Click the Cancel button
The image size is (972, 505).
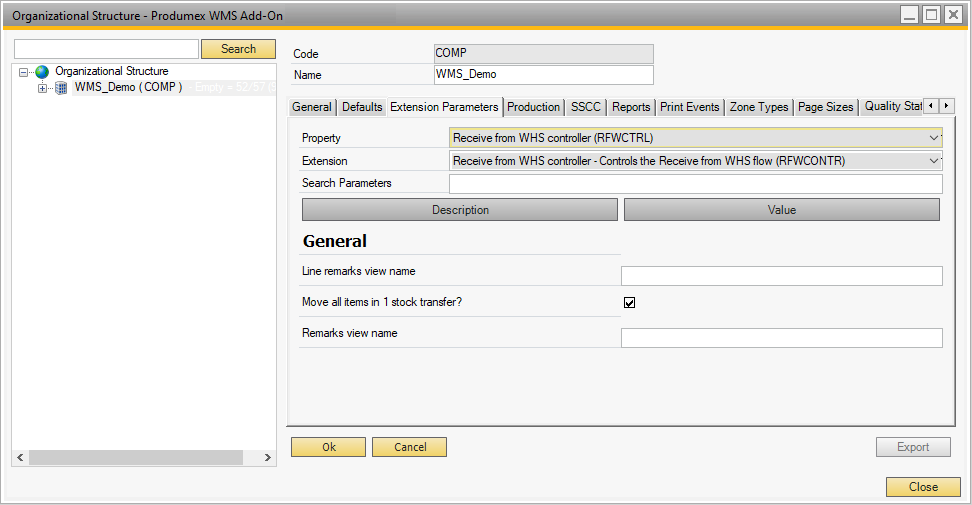409,447
